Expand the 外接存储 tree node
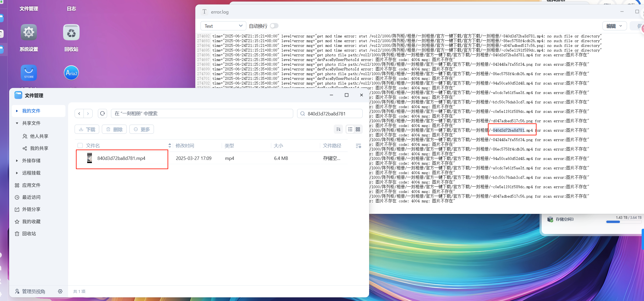644x301 pixels. click(x=17, y=160)
